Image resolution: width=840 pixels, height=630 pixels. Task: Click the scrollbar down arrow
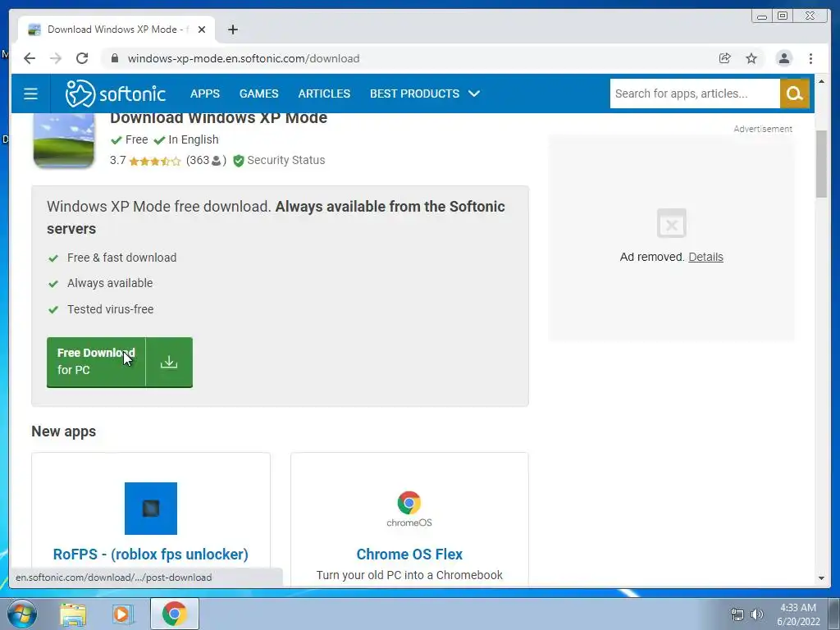point(821,578)
